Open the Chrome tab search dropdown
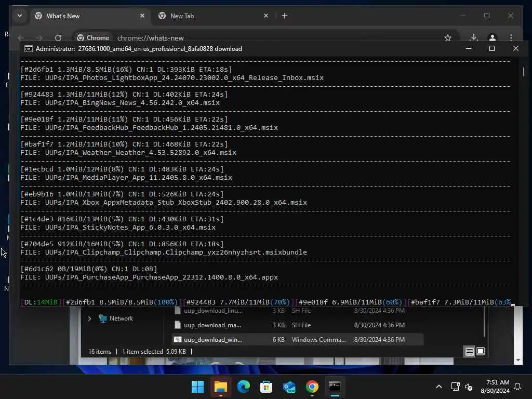The image size is (532, 399). click(x=20, y=16)
